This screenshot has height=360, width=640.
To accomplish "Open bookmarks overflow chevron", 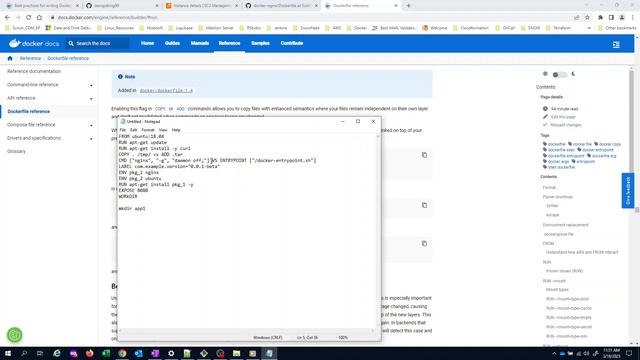I will coord(589,28).
